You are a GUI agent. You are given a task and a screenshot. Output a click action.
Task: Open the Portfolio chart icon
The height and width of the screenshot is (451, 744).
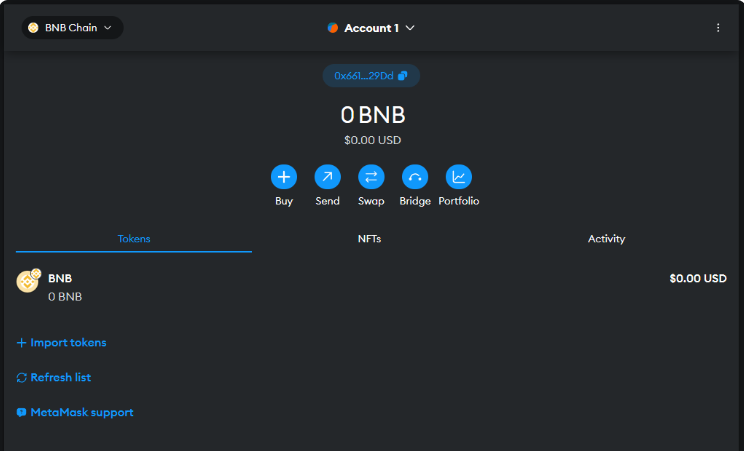458,177
